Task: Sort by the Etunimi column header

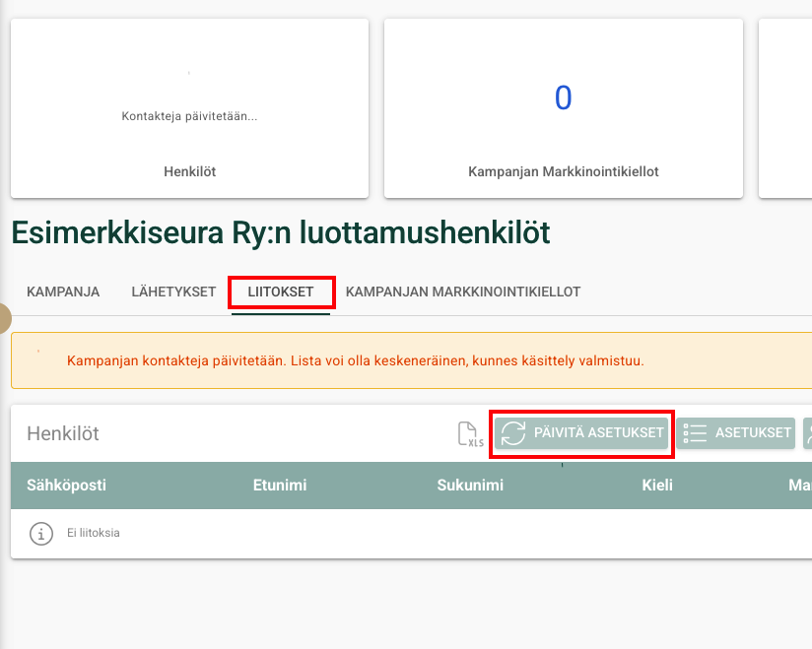Action: (280, 485)
